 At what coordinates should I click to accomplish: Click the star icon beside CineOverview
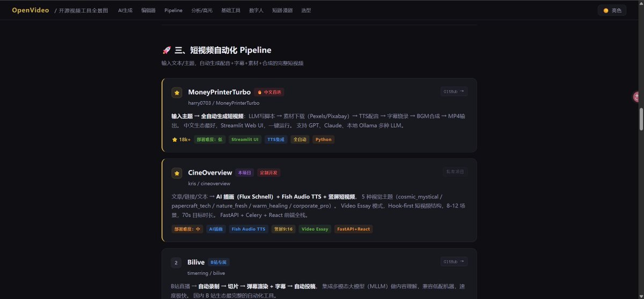click(x=177, y=173)
